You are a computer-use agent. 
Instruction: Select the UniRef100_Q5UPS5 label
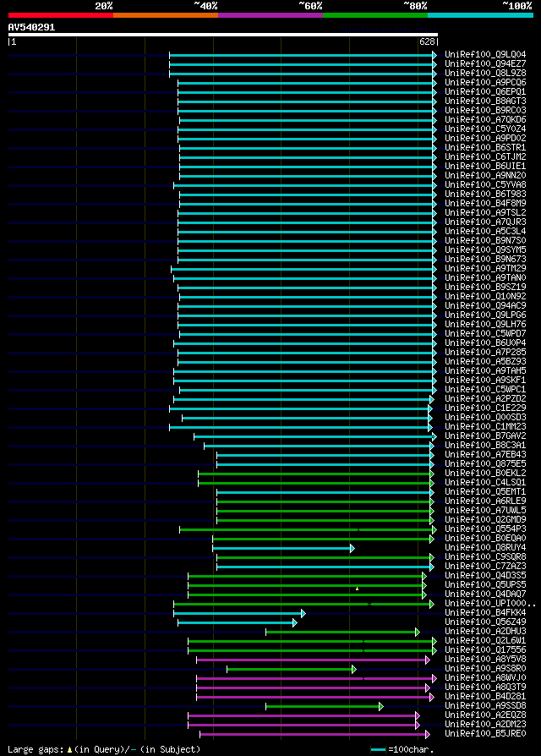click(x=485, y=584)
